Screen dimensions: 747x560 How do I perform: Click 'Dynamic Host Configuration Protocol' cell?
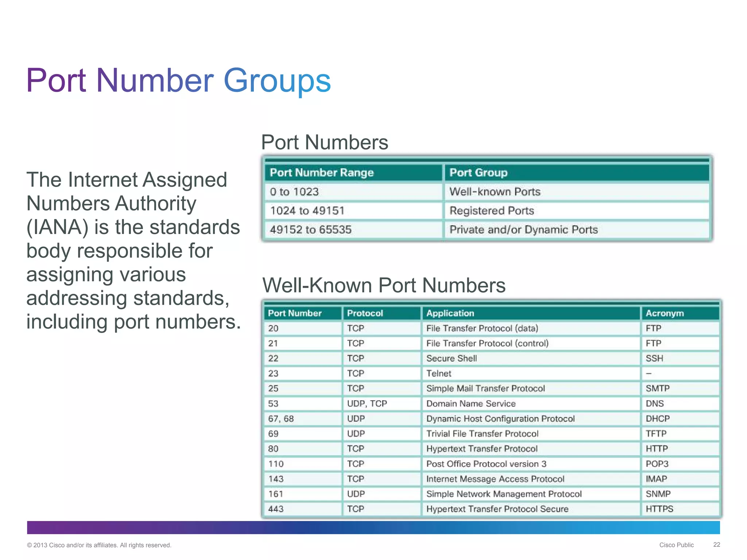click(531, 419)
